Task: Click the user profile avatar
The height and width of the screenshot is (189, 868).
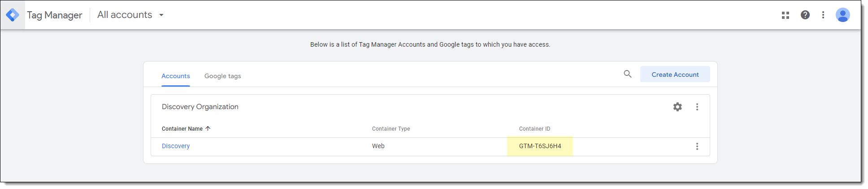Action: tap(843, 15)
